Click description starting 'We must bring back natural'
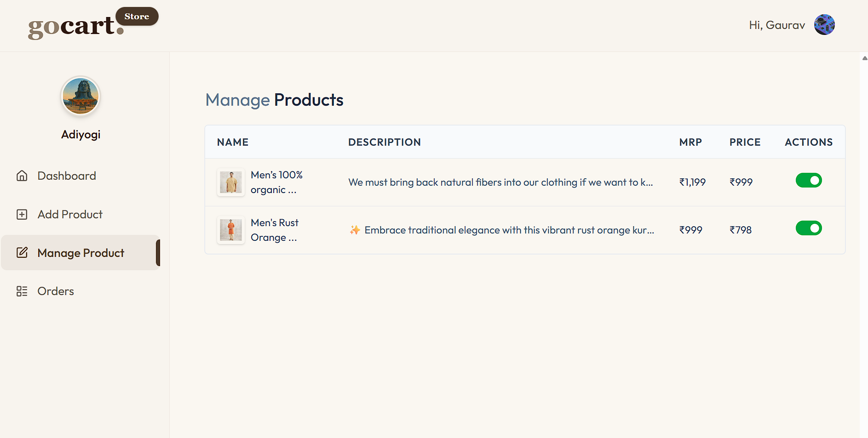The image size is (868, 438). click(x=500, y=182)
